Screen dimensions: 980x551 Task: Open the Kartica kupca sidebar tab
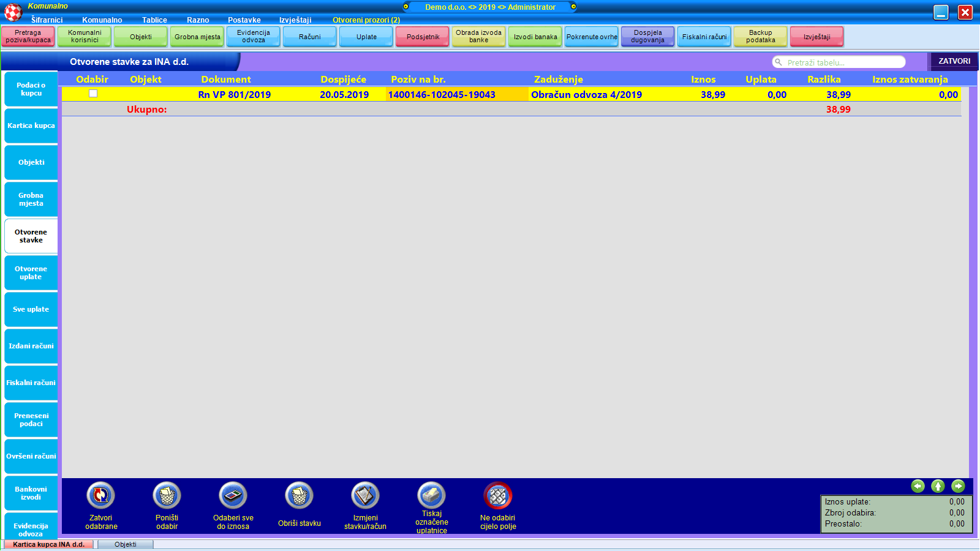[x=31, y=126]
